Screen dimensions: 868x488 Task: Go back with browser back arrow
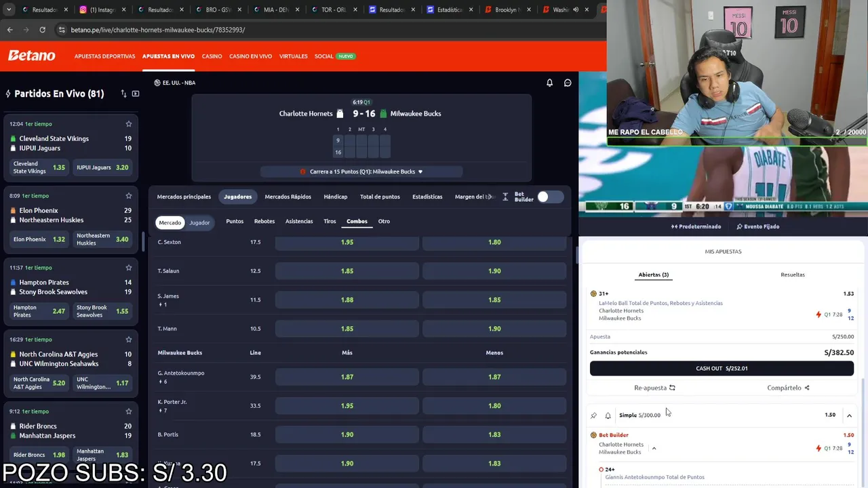(9, 30)
